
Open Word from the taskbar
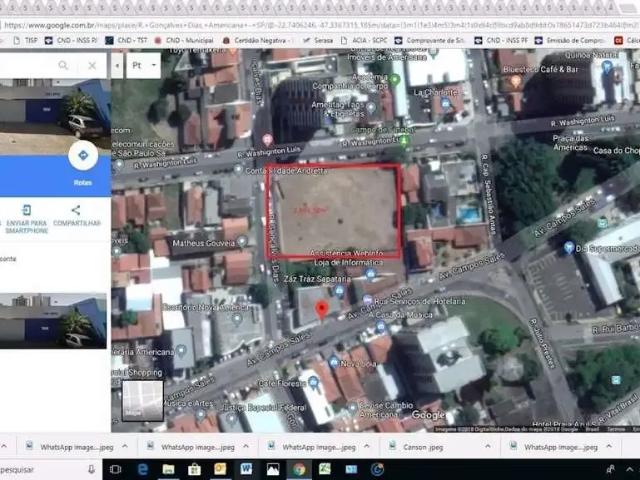pyautogui.click(x=246, y=469)
